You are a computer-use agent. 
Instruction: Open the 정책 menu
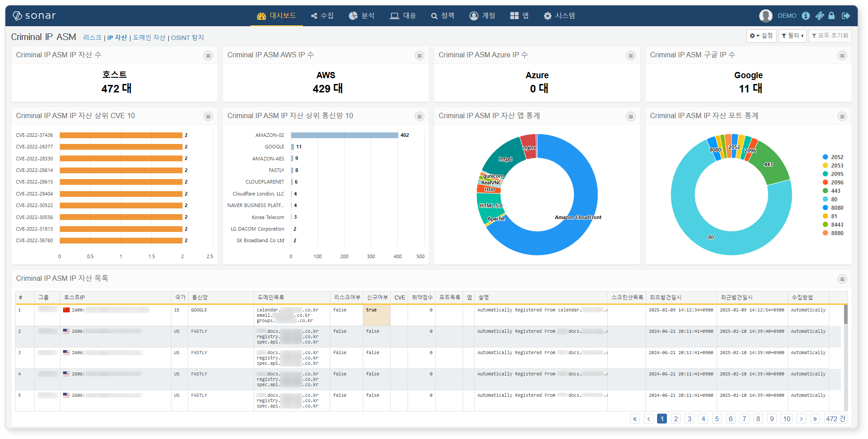(x=442, y=16)
